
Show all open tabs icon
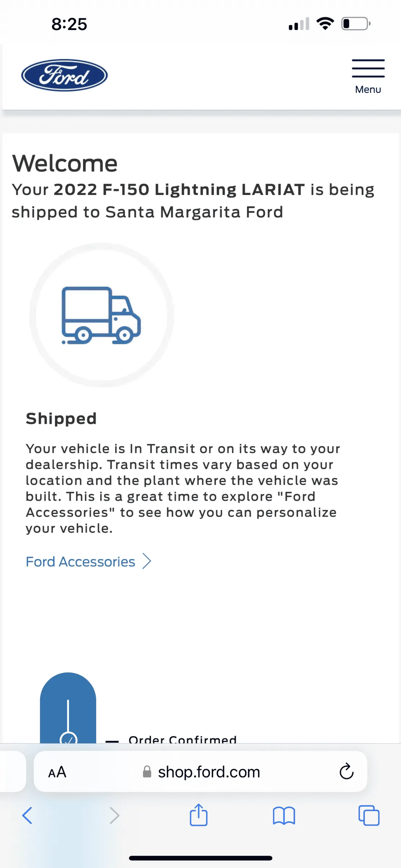(369, 816)
